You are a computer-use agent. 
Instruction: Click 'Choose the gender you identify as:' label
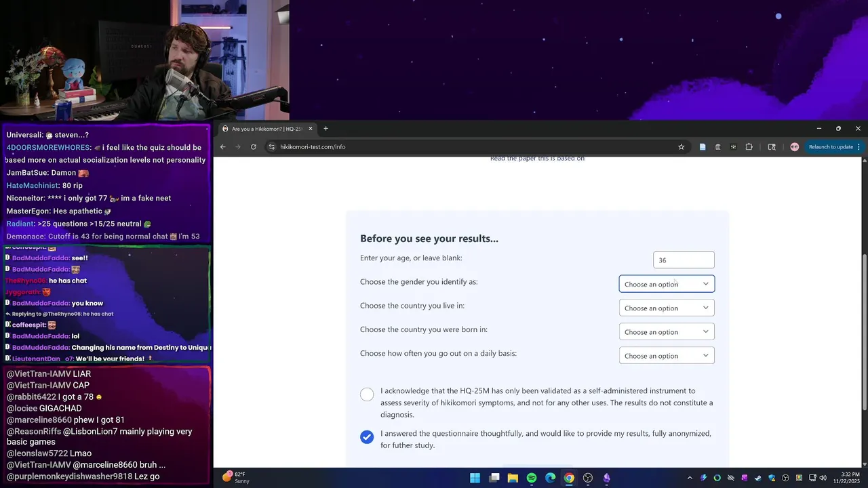click(x=419, y=282)
